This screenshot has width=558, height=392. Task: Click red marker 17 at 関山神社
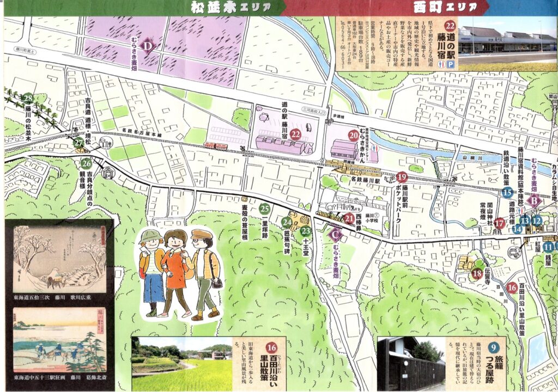coord(499,223)
